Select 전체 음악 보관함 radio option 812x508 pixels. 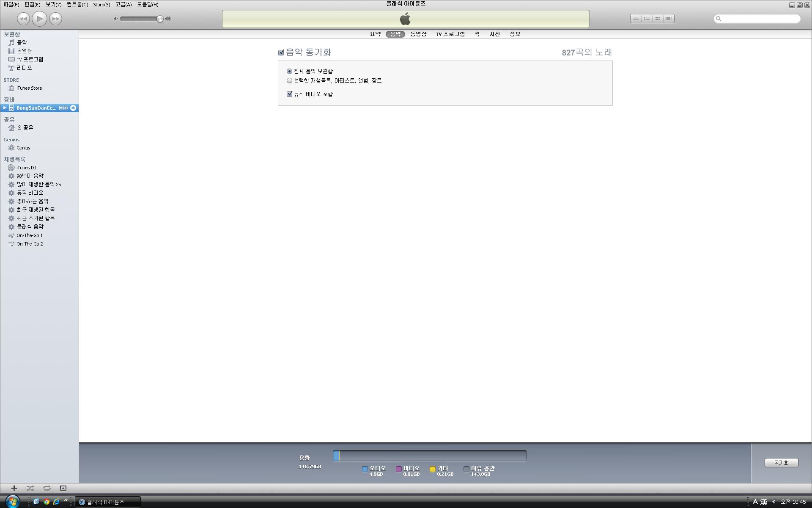[289, 71]
